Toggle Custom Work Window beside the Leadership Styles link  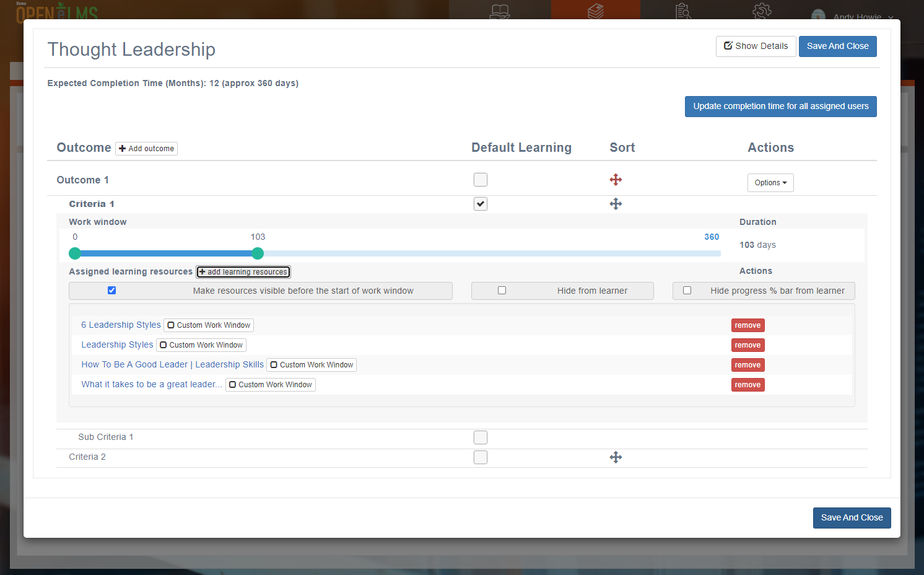pos(201,345)
